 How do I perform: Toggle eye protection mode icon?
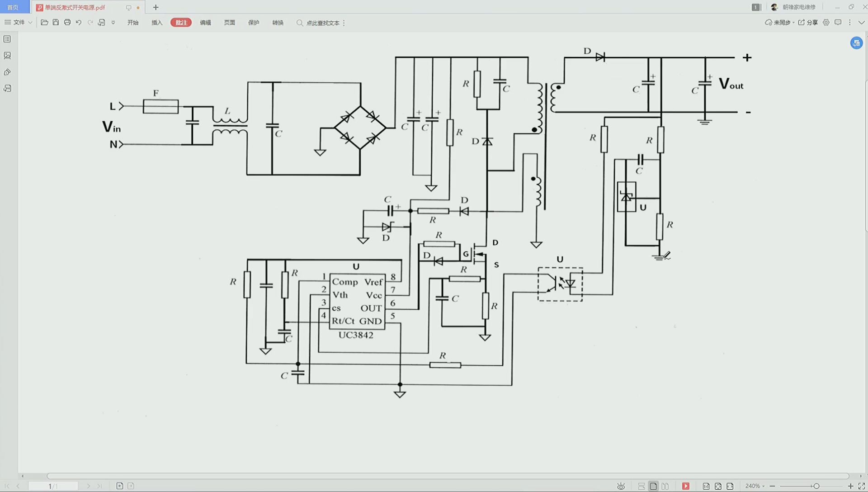click(x=621, y=487)
